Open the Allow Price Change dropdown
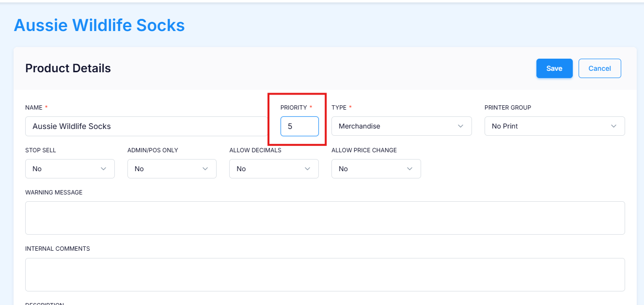 point(376,169)
